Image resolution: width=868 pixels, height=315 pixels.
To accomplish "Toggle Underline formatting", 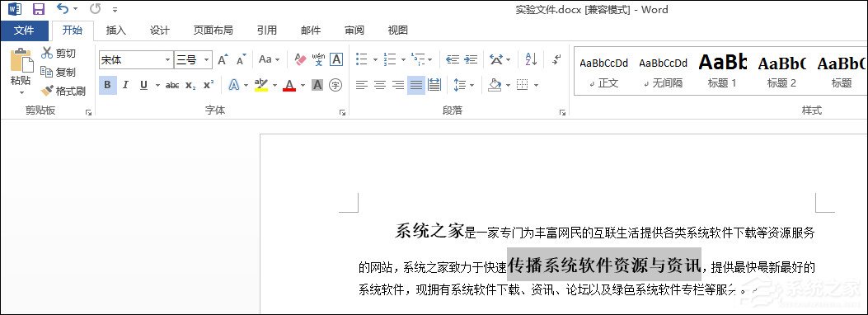I will (x=144, y=85).
